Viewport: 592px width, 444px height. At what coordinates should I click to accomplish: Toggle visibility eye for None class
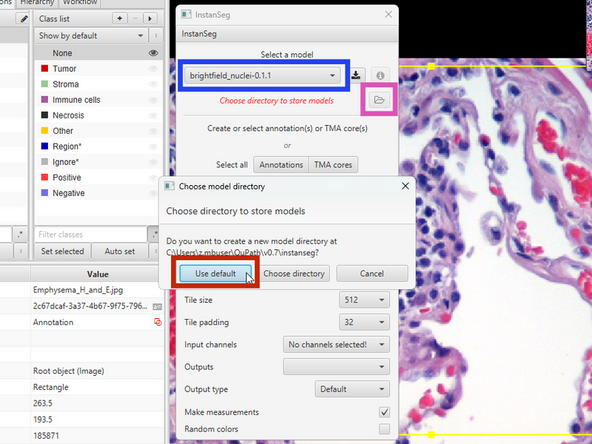click(153, 53)
